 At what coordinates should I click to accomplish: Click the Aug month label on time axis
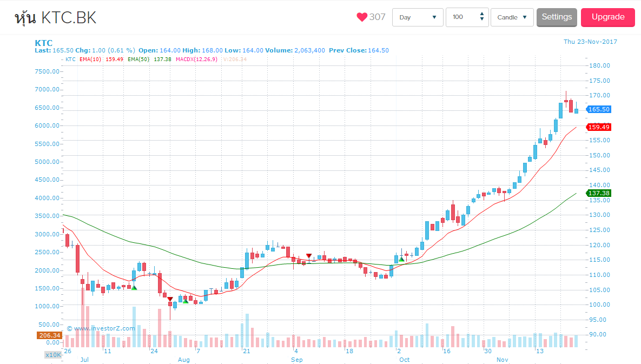pyautogui.click(x=183, y=360)
